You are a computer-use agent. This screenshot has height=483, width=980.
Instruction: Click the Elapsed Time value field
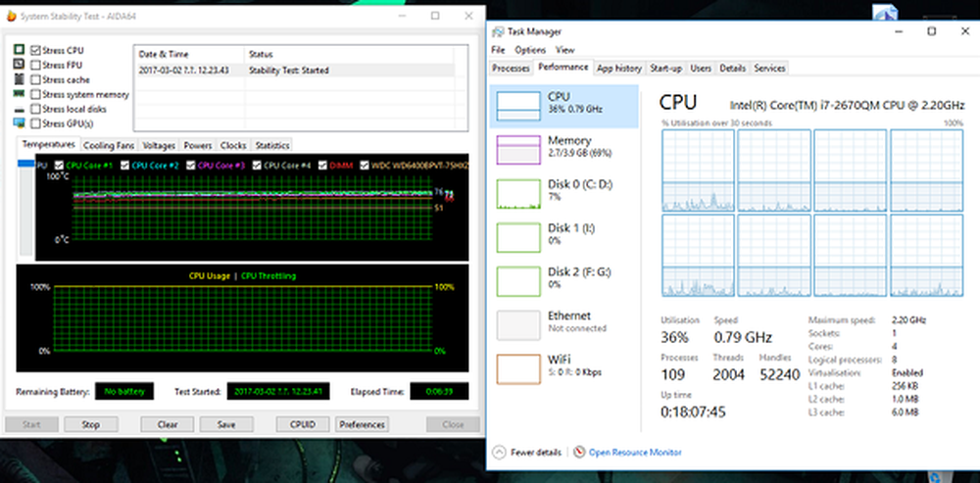(x=439, y=392)
